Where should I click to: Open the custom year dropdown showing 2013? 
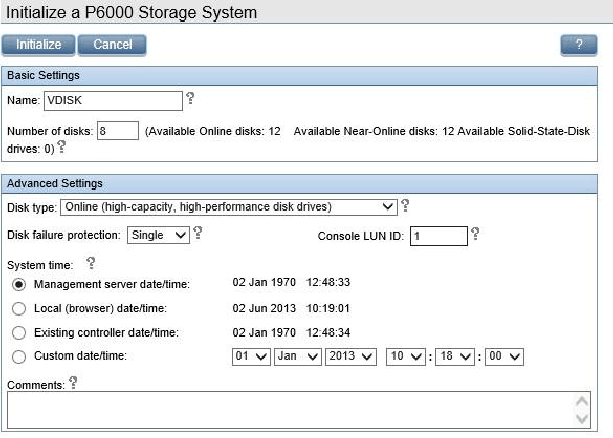[x=351, y=357]
